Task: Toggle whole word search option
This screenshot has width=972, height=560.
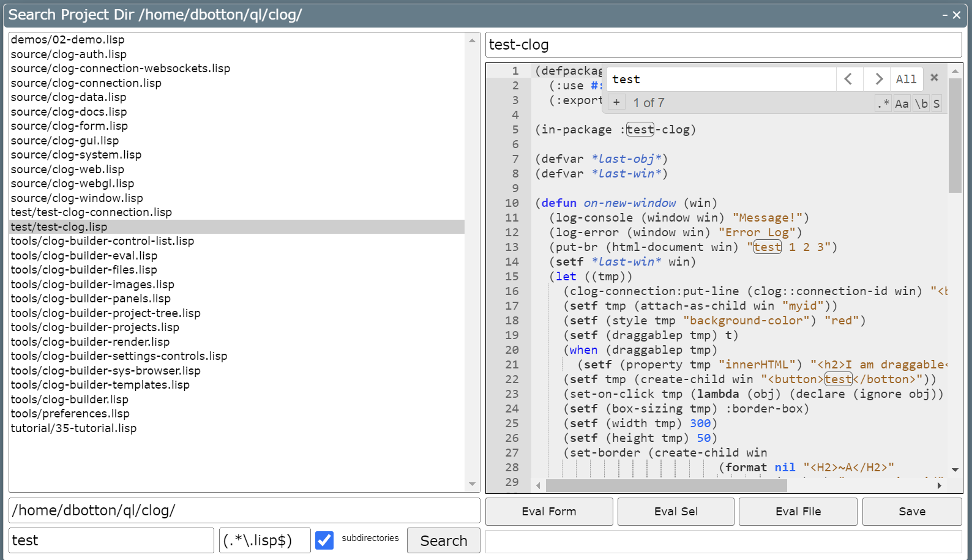Action: click(x=921, y=103)
